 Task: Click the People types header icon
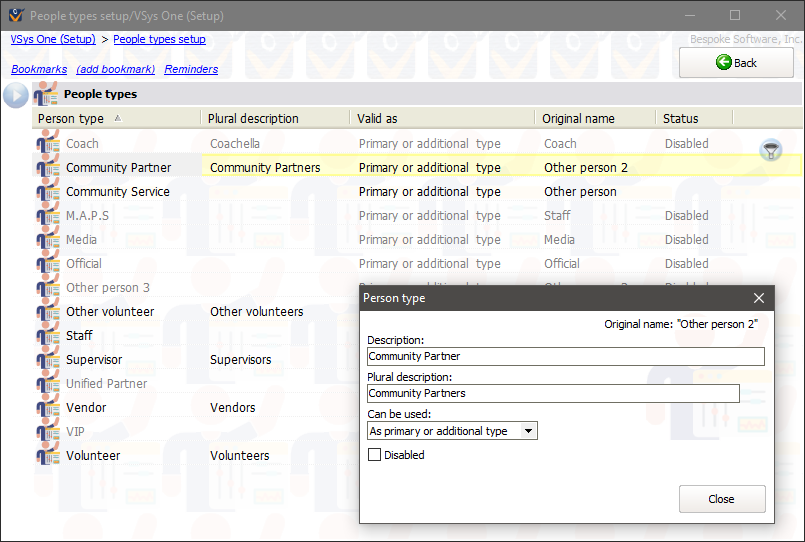tap(45, 95)
